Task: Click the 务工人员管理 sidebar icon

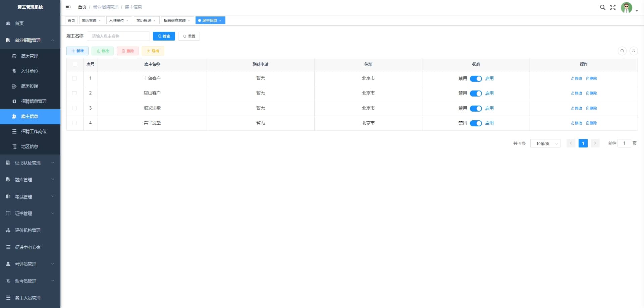Action: (8, 298)
